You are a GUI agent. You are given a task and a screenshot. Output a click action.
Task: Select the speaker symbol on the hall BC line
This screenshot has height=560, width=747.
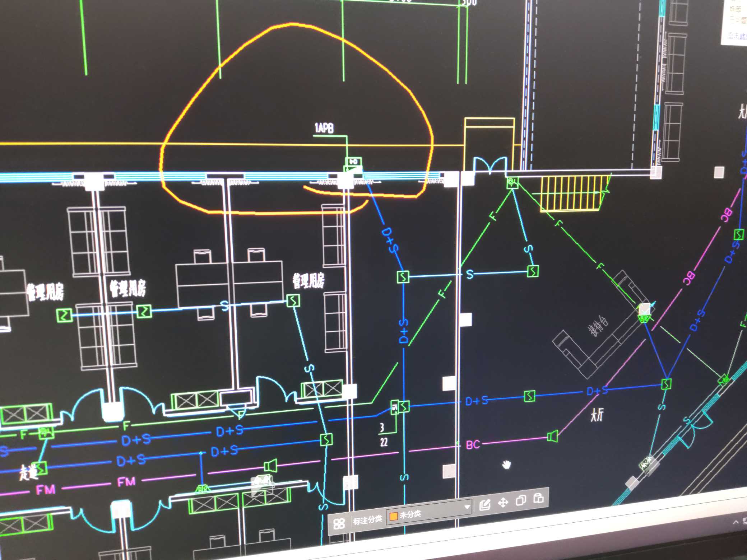tap(552, 437)
